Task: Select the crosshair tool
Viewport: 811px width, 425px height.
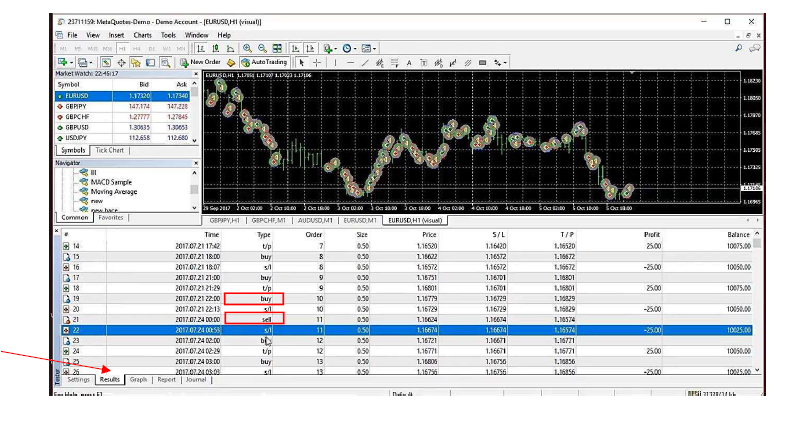Action: pyautogui.click(x=317, y=63)
